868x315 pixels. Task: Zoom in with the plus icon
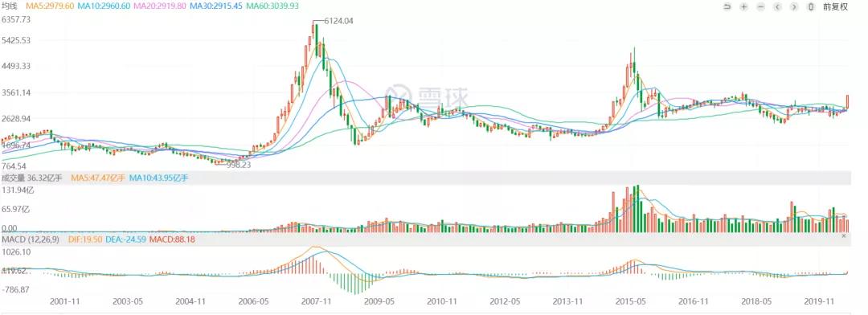tap(744, 6)
